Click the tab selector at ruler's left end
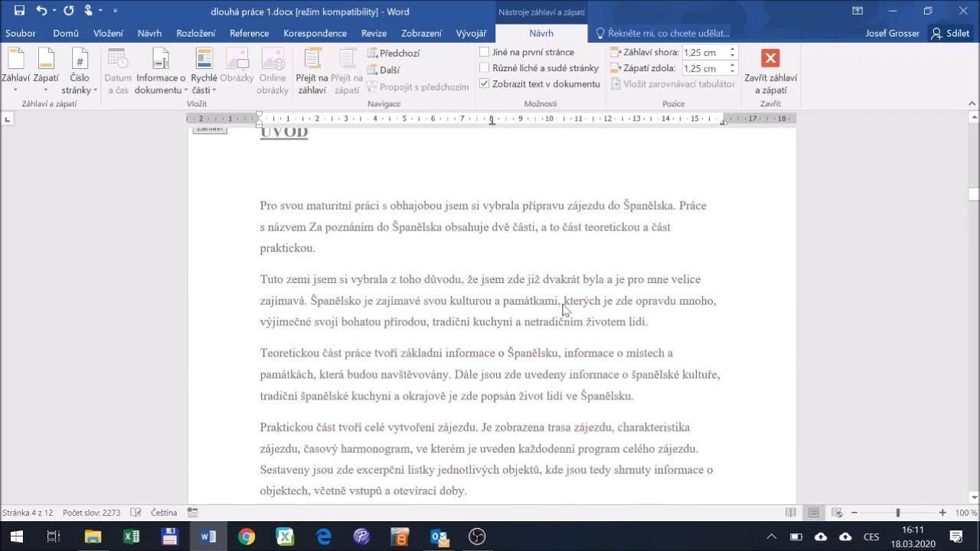This screenshot has width=980, height=551. (x=7, y=119)
